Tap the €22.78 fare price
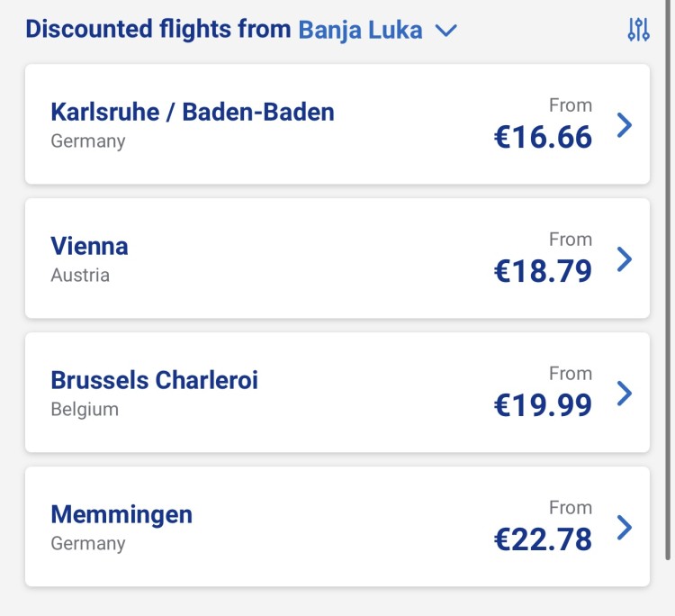This screenshot has height=616, width=675. (543, 539)
